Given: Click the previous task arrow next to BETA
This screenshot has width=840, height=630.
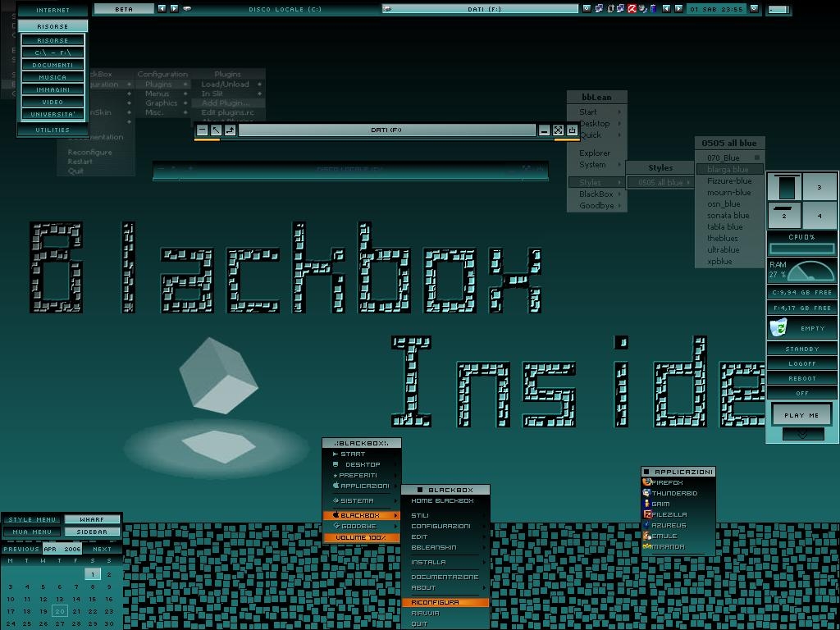Looking at the screenshot, I should [162, 8].
